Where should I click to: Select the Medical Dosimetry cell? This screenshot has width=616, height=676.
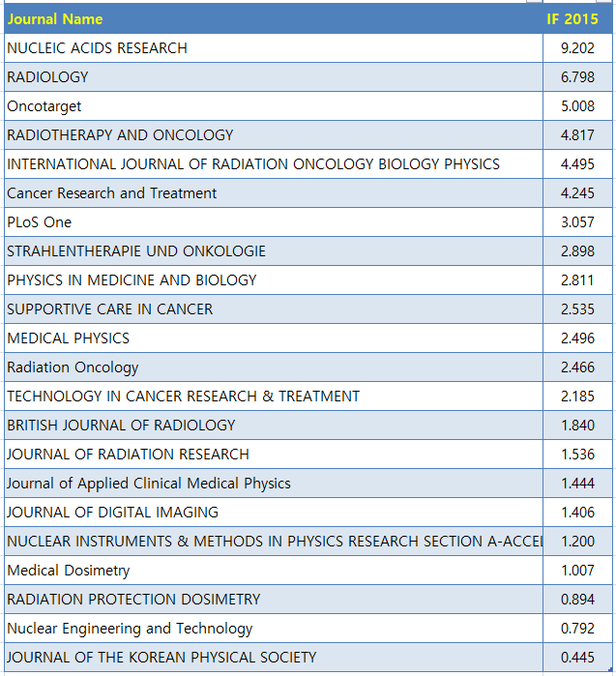274,570
